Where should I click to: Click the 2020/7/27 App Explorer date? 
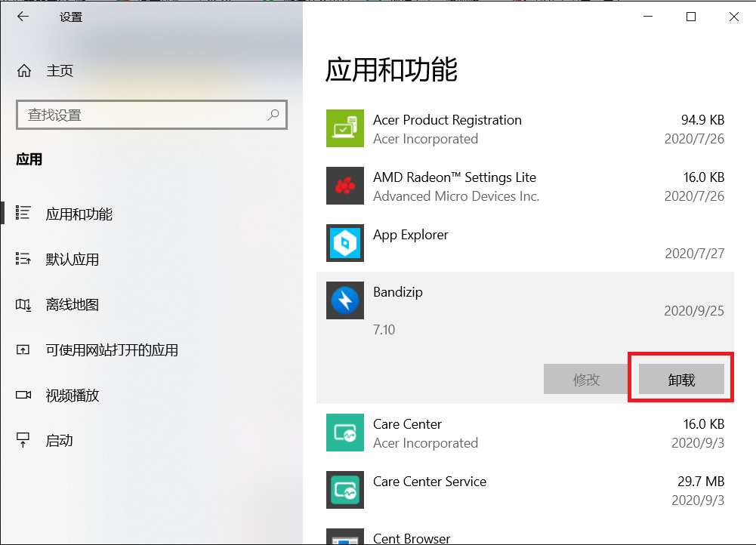pyautogui.click(x=695, y=254)
